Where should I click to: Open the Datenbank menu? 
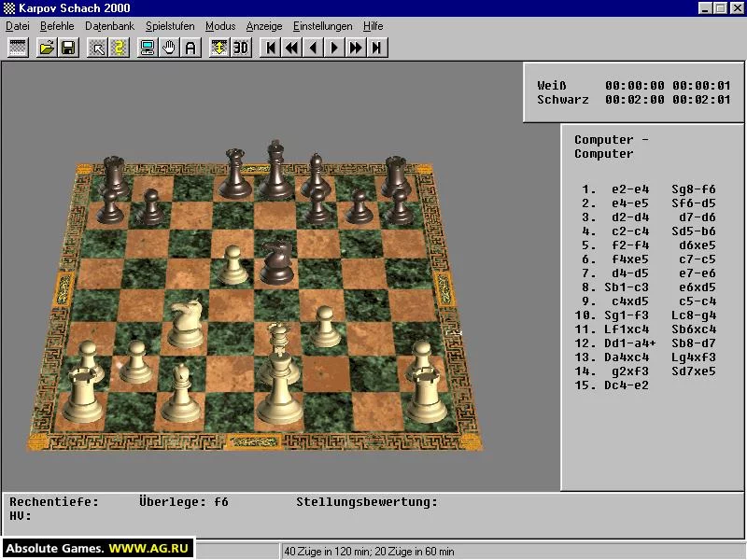[109, 26]
